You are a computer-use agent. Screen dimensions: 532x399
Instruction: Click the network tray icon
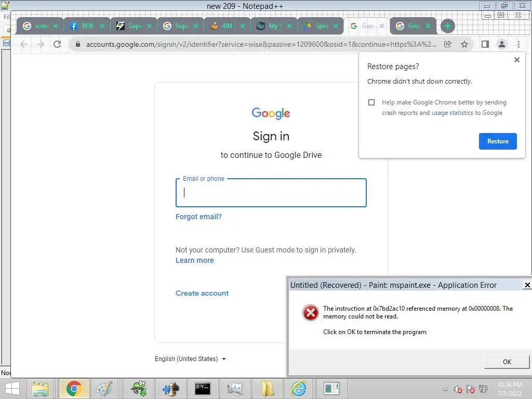[x=483, y=389]
